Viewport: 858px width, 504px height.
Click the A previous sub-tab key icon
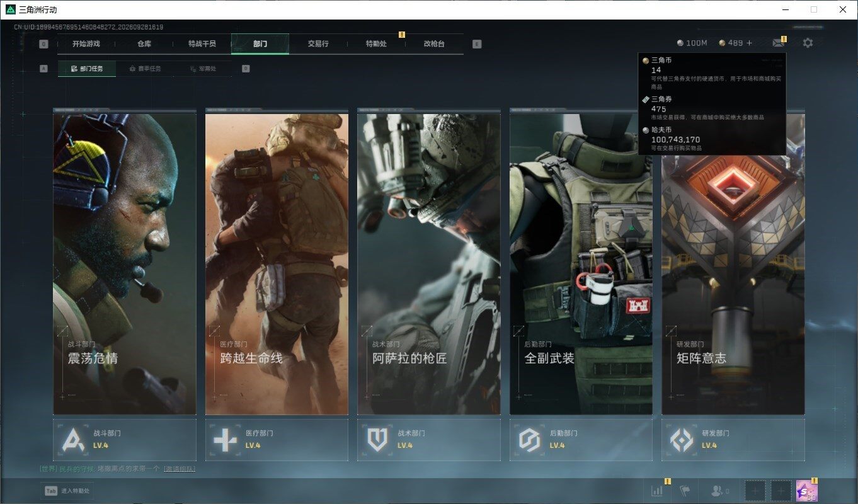point(43,69)
